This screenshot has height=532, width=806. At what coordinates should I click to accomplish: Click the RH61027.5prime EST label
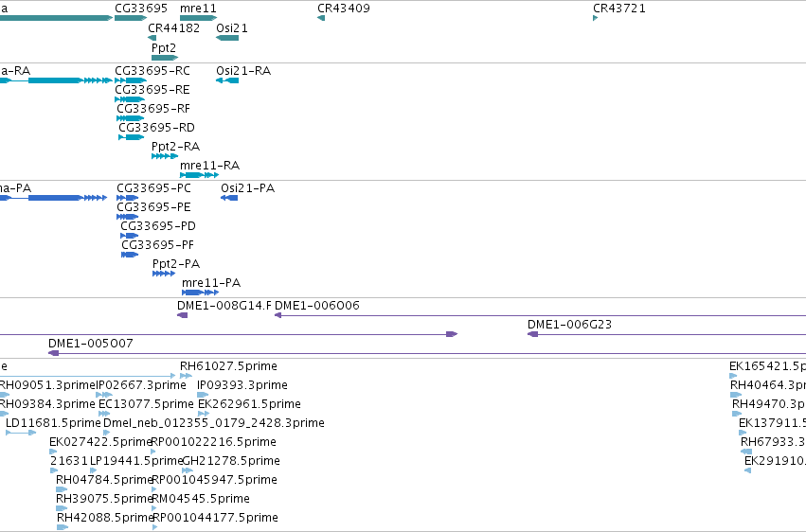point(228,366)
